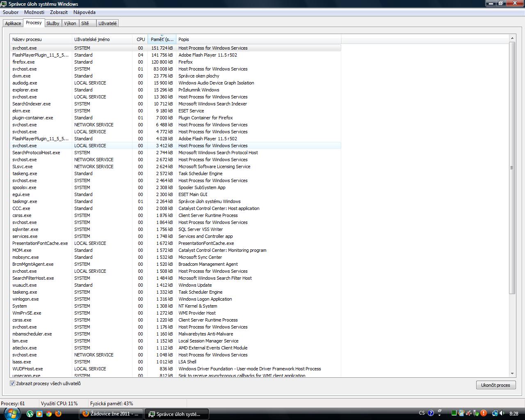Open the volume speaker tray icon
Viewport: 525px width, 420px height.
[502, 413]
